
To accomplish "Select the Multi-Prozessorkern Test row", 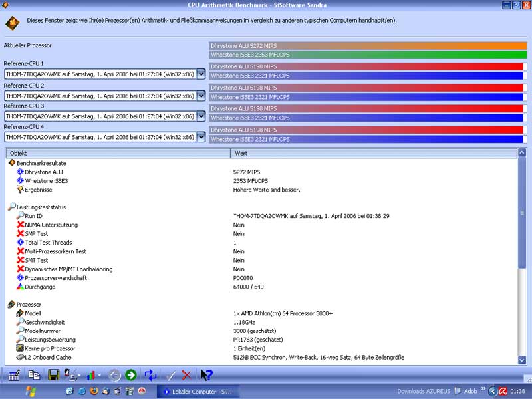I will [52, 251].
